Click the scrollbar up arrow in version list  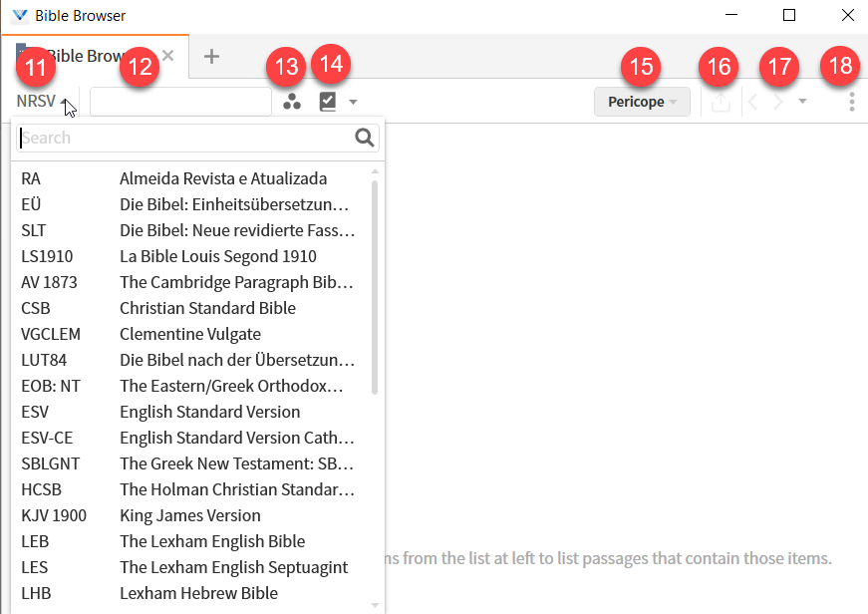[x=375, y=171]
